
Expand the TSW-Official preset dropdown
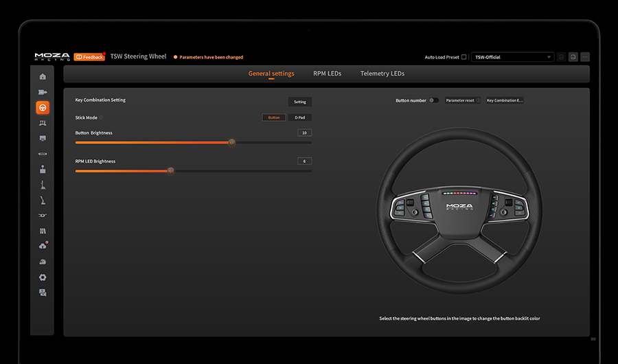512,57
